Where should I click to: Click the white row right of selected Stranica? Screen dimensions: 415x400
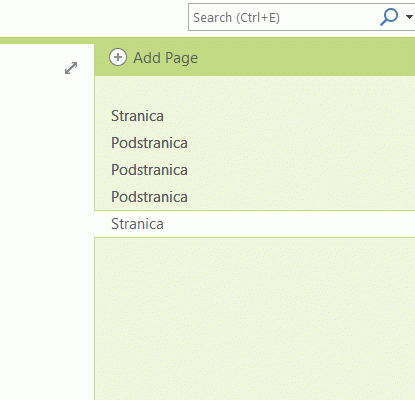click(289, 224)
